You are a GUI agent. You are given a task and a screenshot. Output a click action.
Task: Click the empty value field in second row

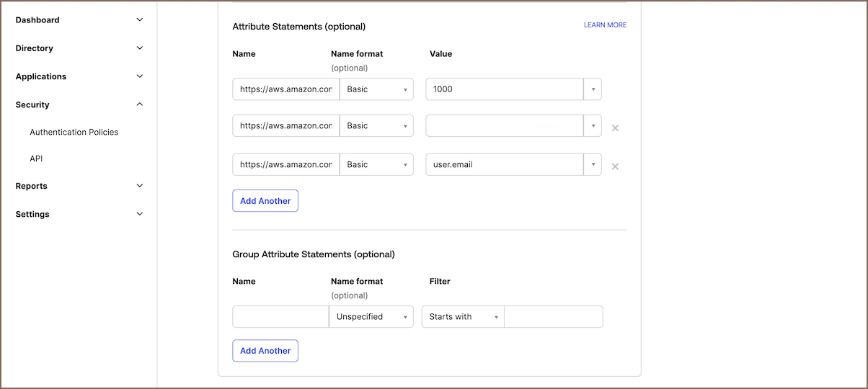click(504, 125)
